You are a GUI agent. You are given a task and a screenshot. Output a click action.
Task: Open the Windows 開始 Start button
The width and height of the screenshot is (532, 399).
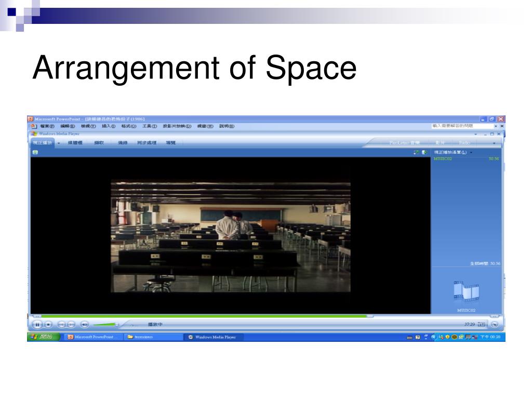coord(44,337)
